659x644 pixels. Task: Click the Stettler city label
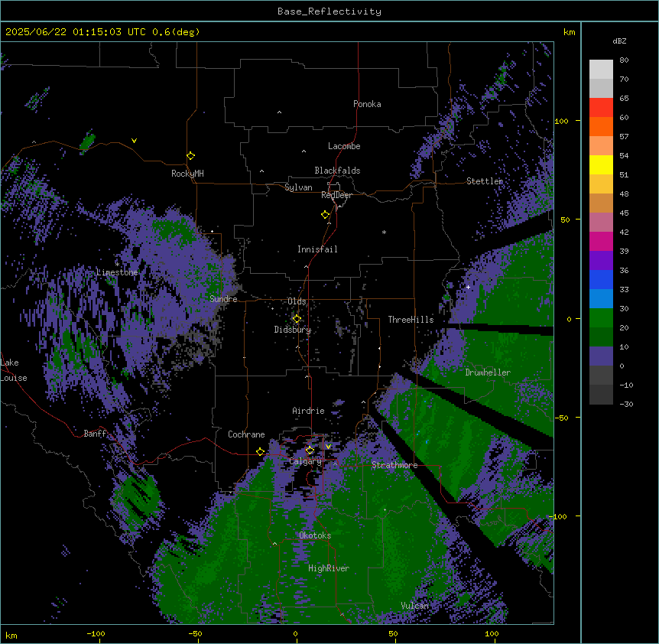coord(485,181)
